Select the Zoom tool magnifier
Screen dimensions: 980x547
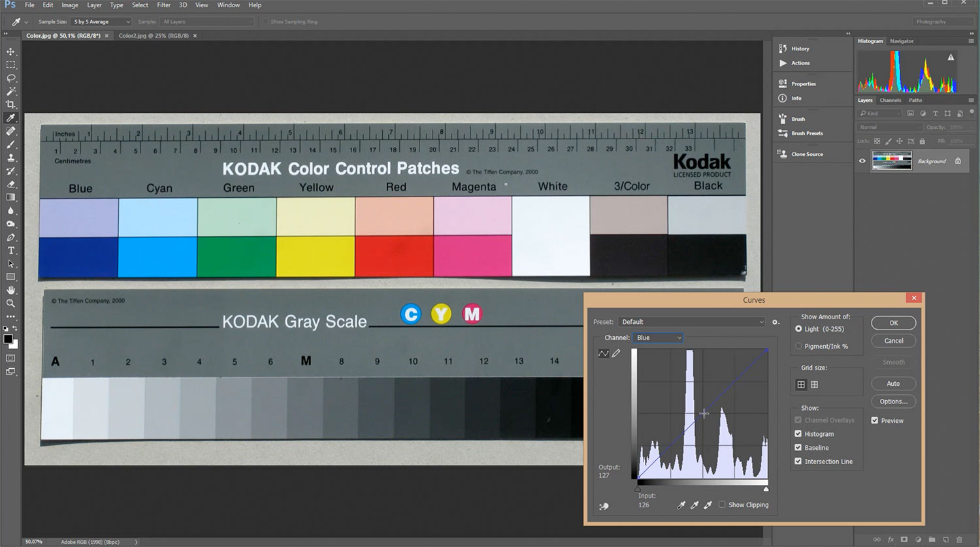(x=10, y=304)
